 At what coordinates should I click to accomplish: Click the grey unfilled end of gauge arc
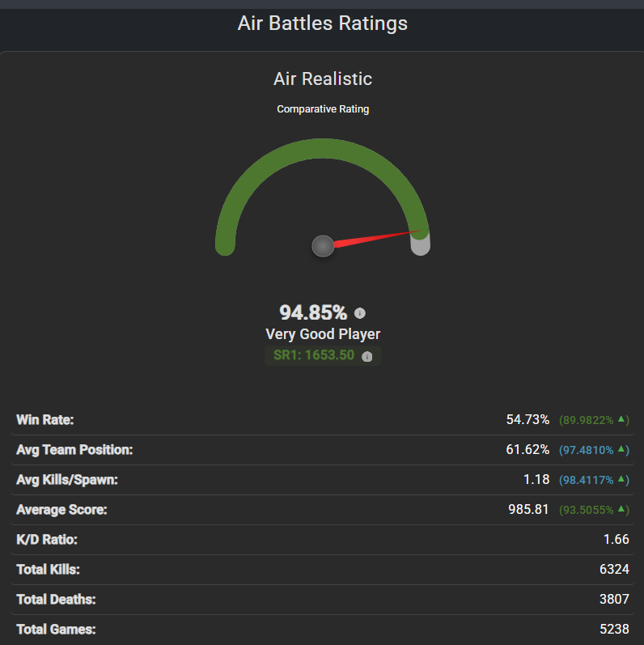coord(421,247)
